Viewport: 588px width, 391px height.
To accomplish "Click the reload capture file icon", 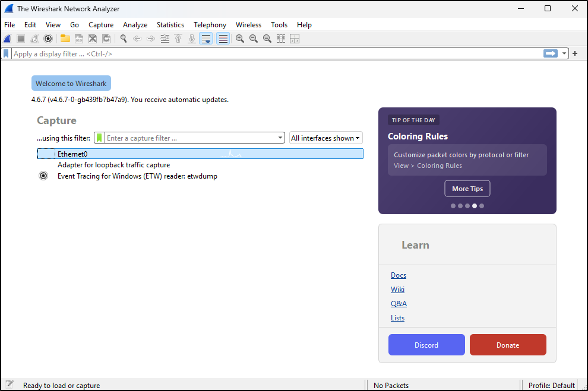I will pos(106,39).
